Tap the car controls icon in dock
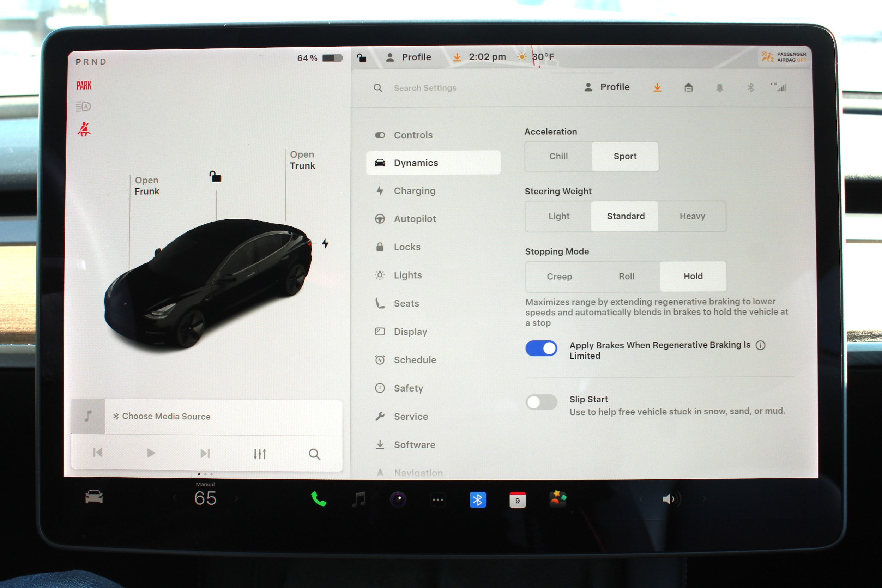 pyautogui.click(x=94, y=497)
